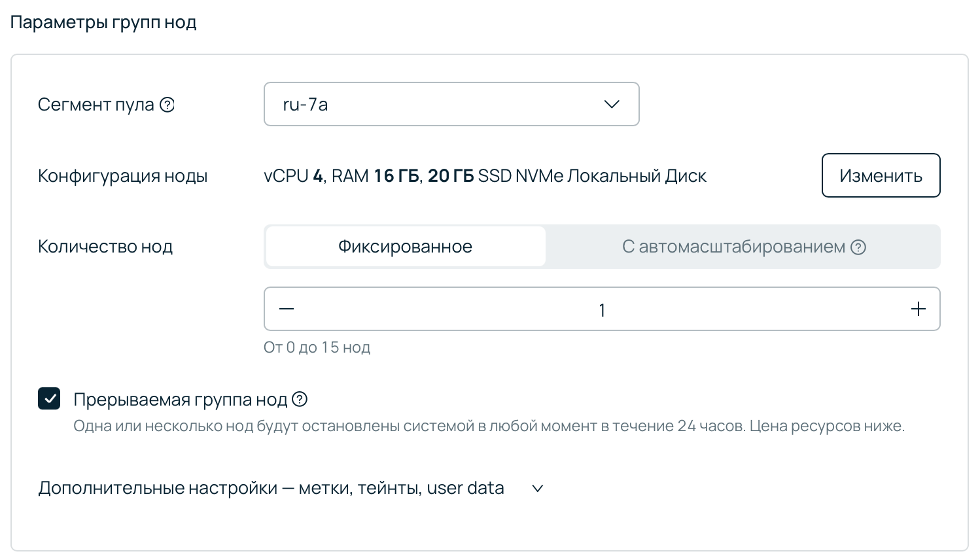Adjust node quantity using the stepper control
Viewport: 980px width, 560px height.
pyautogui.click(x=602, y=309)
